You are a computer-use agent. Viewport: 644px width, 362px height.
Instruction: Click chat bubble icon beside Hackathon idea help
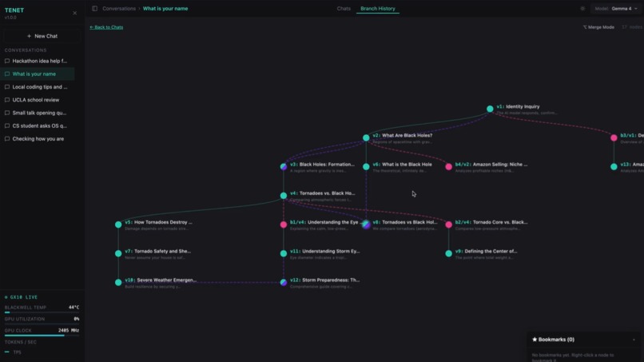tap(7, 61)
